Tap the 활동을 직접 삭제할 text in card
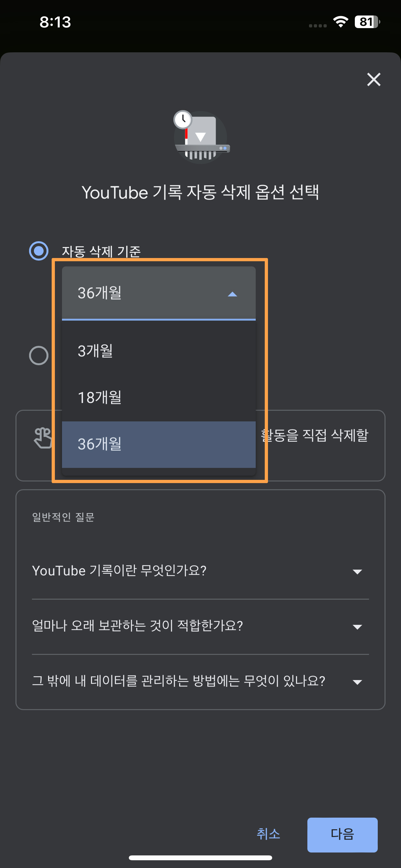 [314, 435]
